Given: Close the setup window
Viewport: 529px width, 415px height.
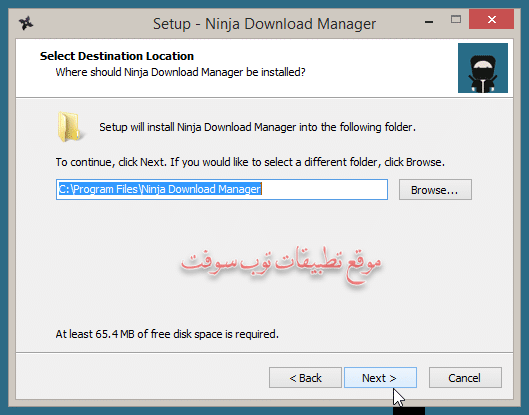Looking at the screenshot, I should tap(492, 20).
